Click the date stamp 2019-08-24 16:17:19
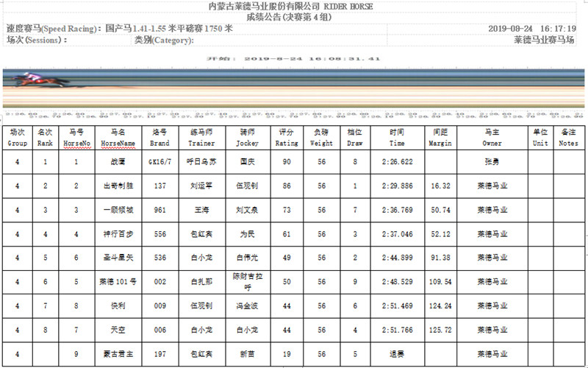The height and width of the screenshot is (368, 588). click(x=531, y=29)
